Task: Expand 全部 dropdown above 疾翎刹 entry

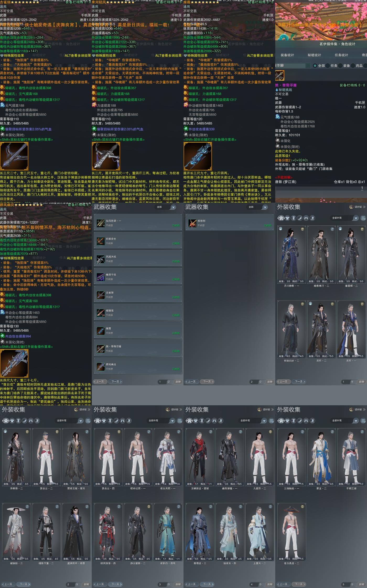Action: (258, 207)
